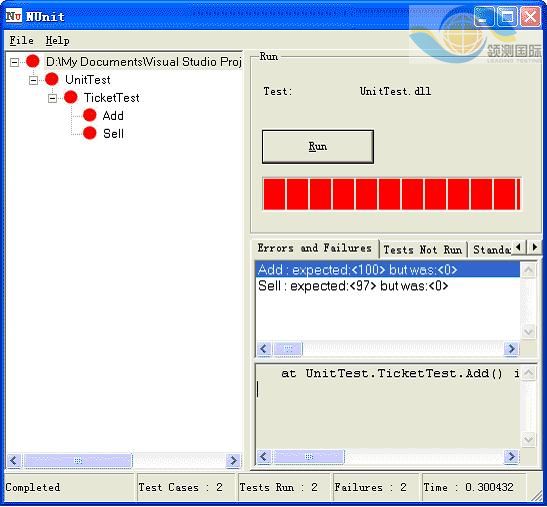Click the tab strip right-arrow scroll icon
Screen dimensions: 547x507
click(x=534, y=247)
